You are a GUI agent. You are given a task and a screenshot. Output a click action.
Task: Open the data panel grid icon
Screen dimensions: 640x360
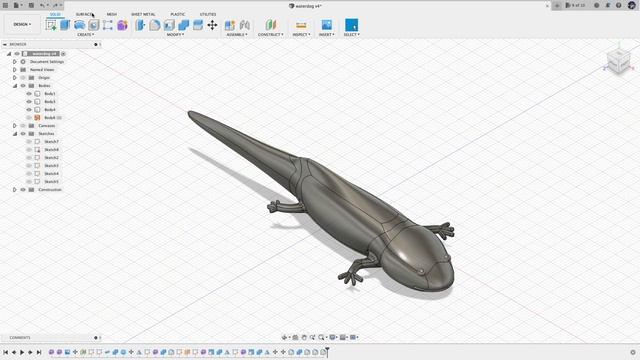coord(5,5)
